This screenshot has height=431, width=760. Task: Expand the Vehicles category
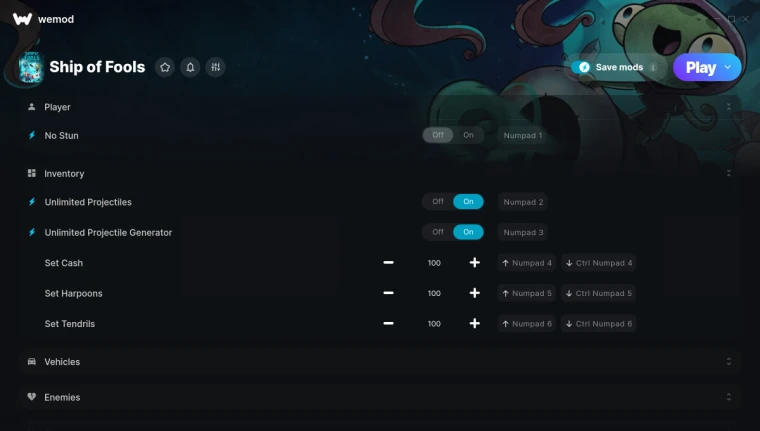380,362
